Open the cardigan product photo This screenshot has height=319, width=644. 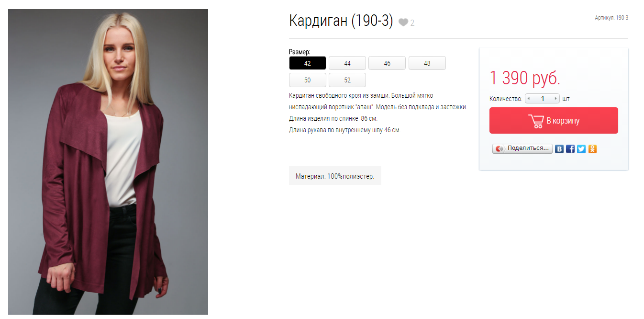tap(108, 162)
